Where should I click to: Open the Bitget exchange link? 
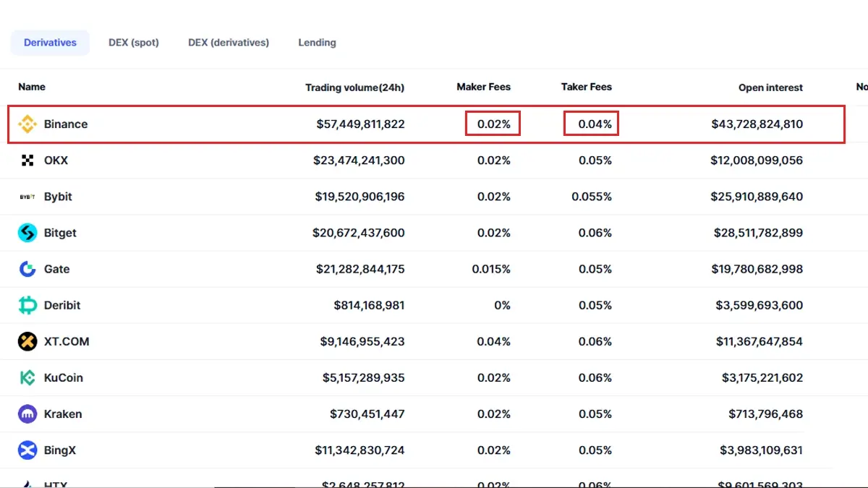tap(60, 233)
